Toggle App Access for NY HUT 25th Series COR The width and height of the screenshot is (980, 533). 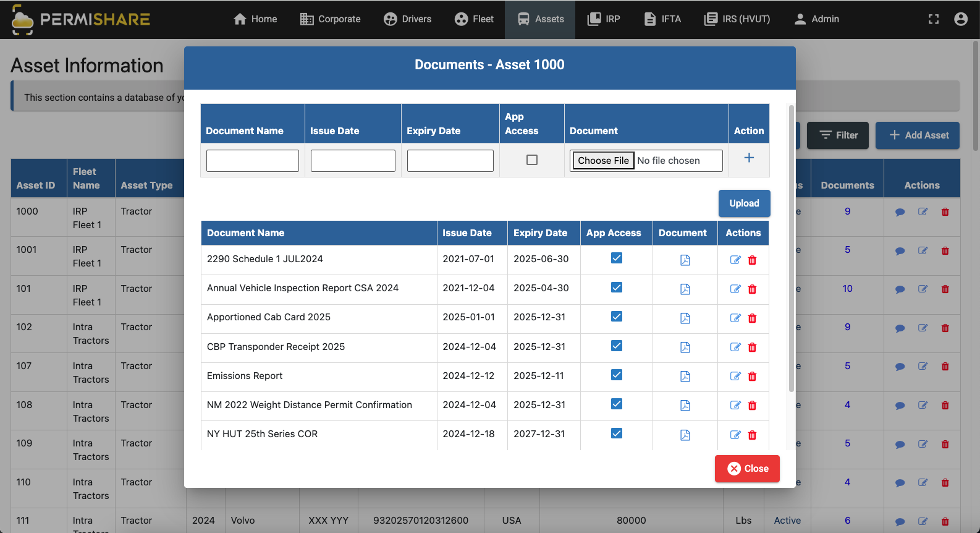coord(616,433)
